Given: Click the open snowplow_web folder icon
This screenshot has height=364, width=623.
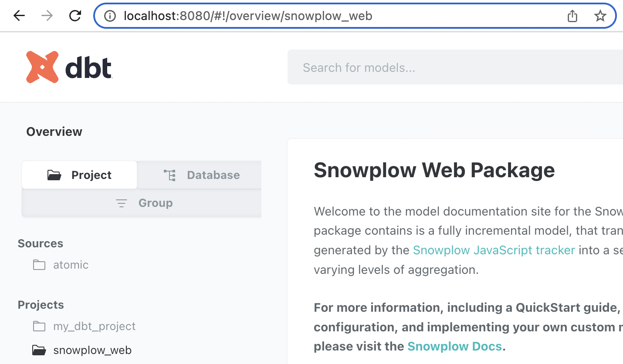Looking at the screenshot, I should click(39, 350).
